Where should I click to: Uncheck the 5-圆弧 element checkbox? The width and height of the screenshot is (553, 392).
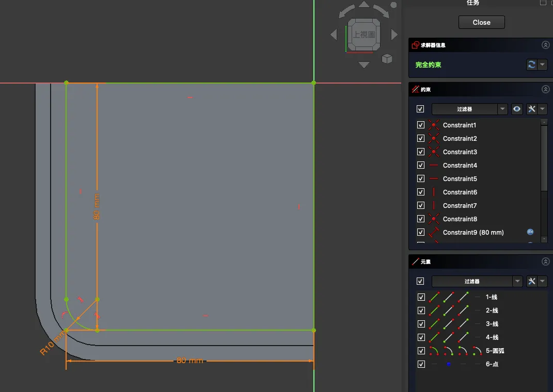[x=421, y=351]
